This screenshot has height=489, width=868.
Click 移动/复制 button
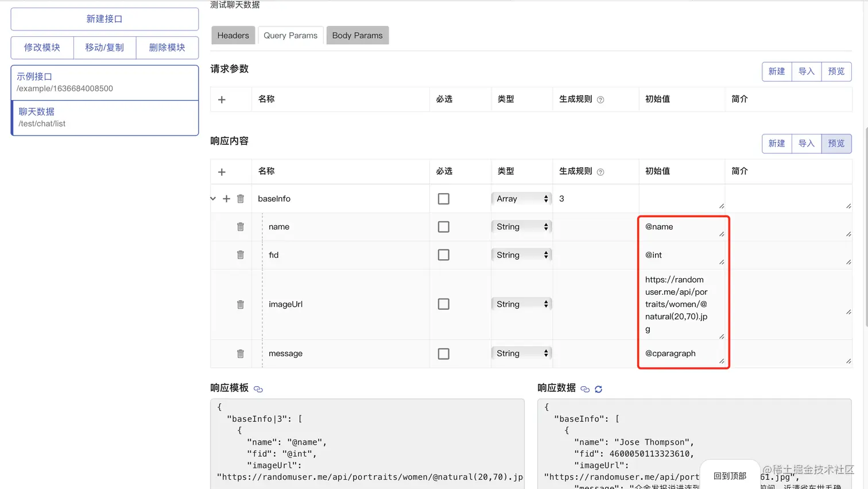(104, 48)
